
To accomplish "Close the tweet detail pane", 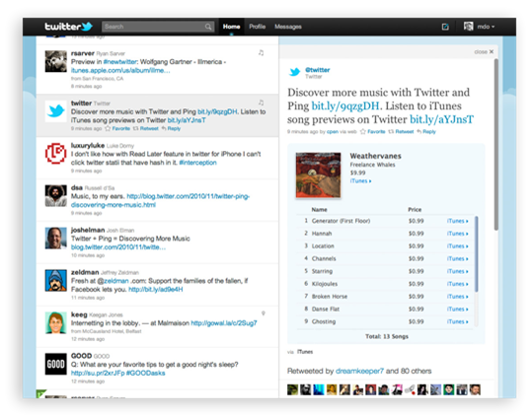I will pyautogui.click(x=484, y=52).
